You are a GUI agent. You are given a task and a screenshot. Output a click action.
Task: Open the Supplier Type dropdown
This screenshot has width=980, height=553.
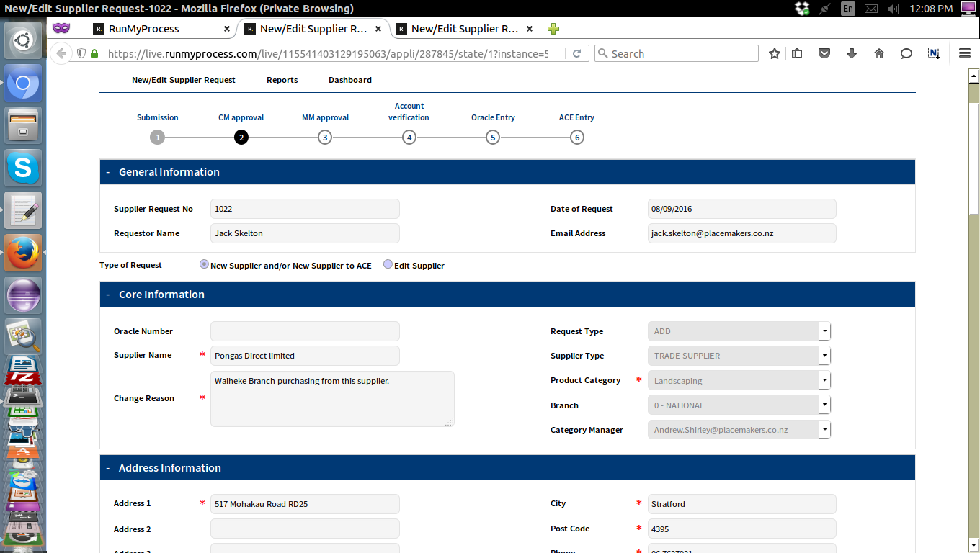pyautogui.click(x=824, y=356)
